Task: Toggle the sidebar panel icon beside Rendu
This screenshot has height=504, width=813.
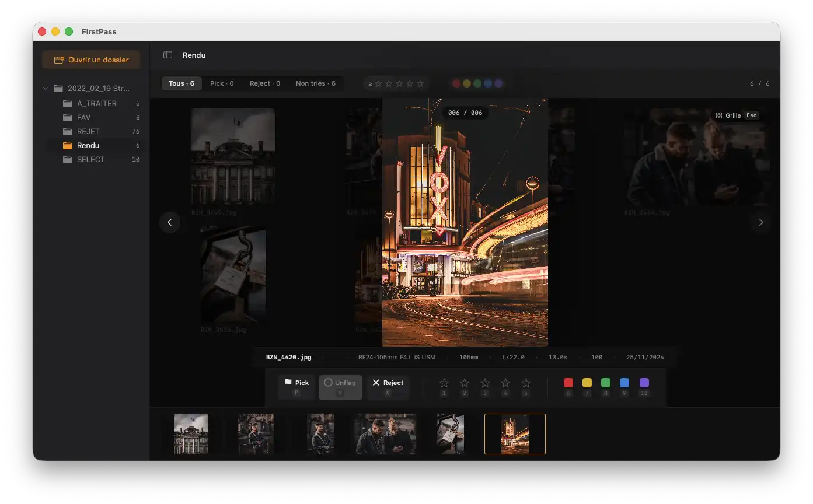Action: (x=168, y=55)
